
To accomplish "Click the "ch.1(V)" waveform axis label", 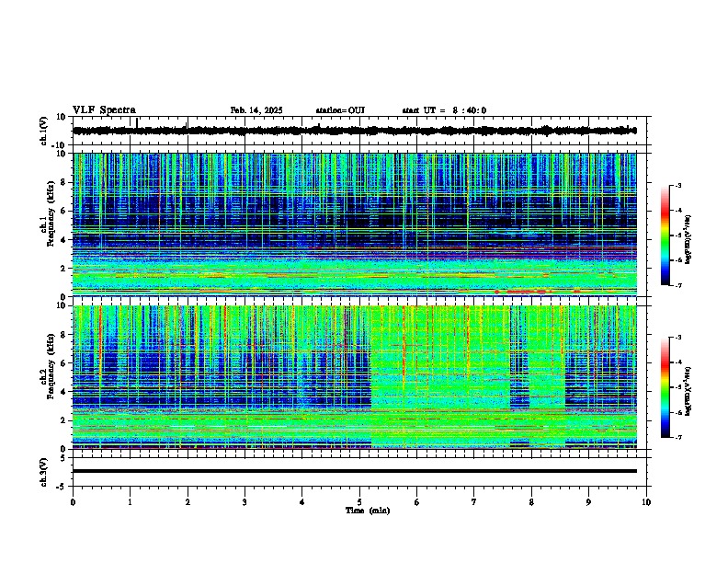I will coord(44,131).
